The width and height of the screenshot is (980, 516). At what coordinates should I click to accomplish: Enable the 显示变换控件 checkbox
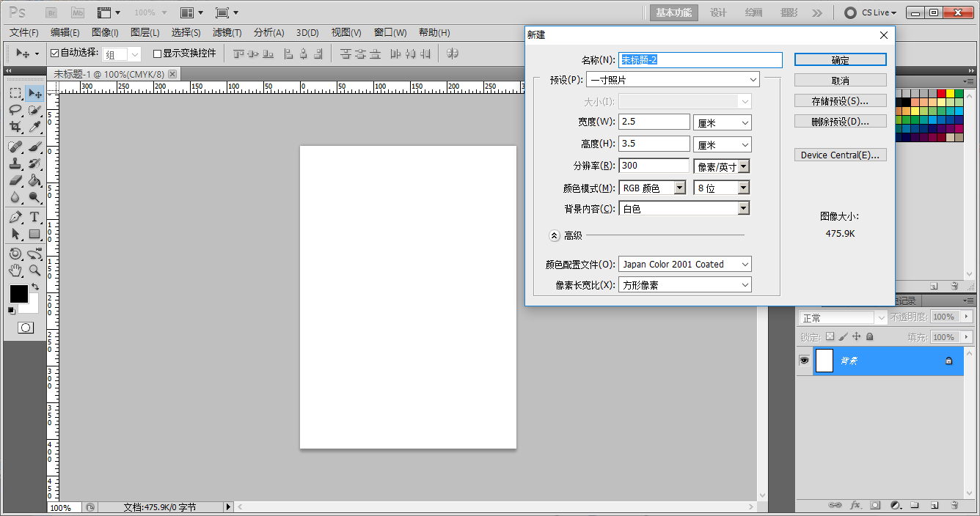point(157,54)
